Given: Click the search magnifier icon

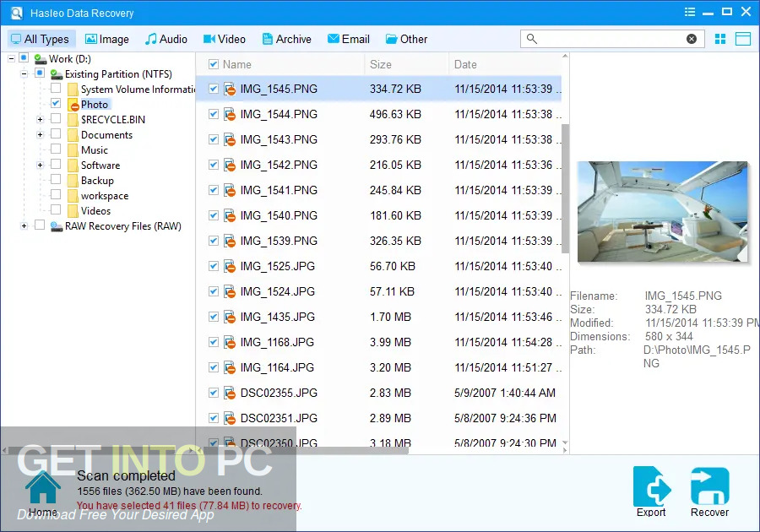Looking at the screenshot, I should click(x=532, y=39).
